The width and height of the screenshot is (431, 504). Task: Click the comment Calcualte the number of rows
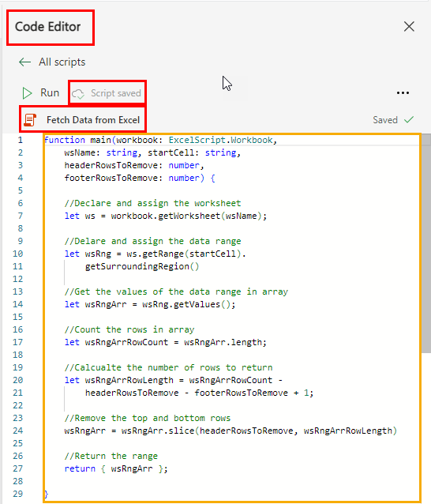pyautogui.click(x=168, y=367)
